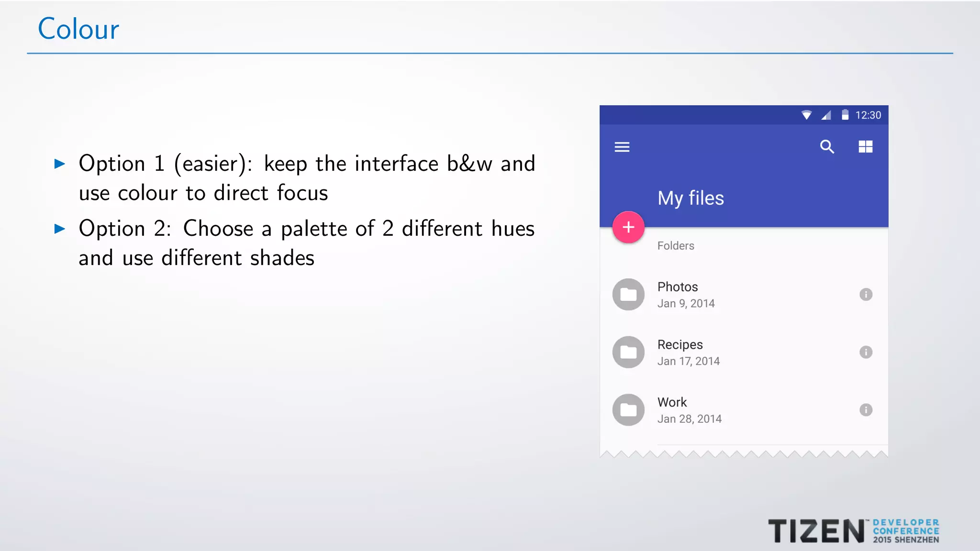This screenshot has height=551, width=980.
Task: Click the My files title
Action: [690, 198]
